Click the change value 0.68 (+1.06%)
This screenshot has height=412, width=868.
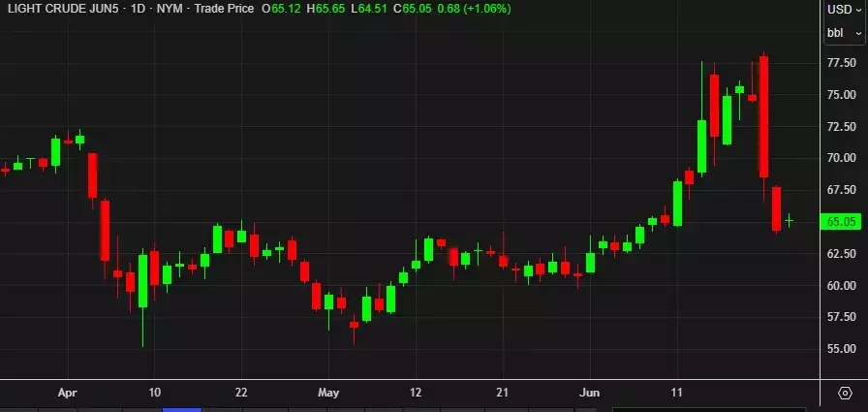(474, 9)
